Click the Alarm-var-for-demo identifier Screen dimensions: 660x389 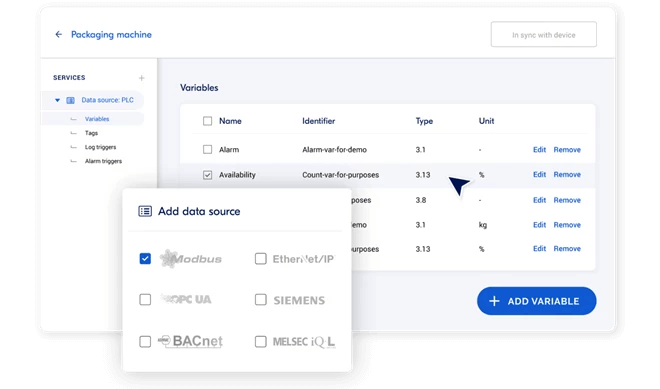(x=334, y=149)
